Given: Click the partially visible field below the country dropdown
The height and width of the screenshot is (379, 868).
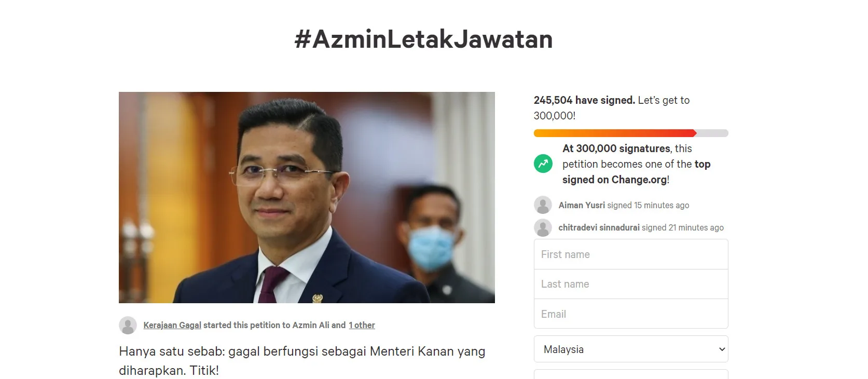Looking at the screenshot, I should point(631,374).
